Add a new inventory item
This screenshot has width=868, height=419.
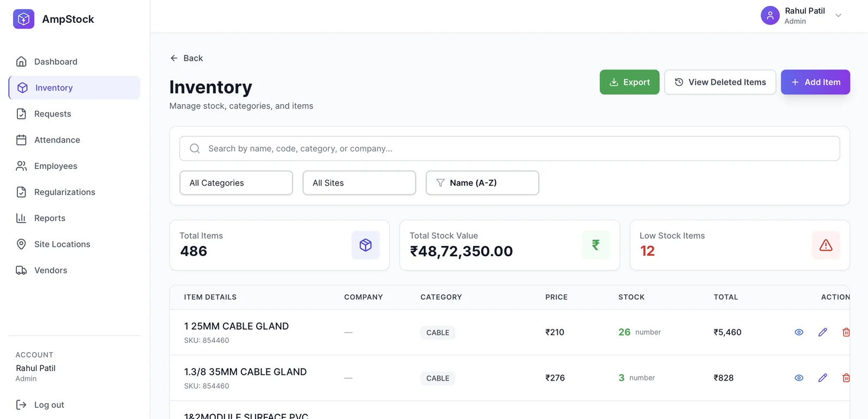[815, 82]
